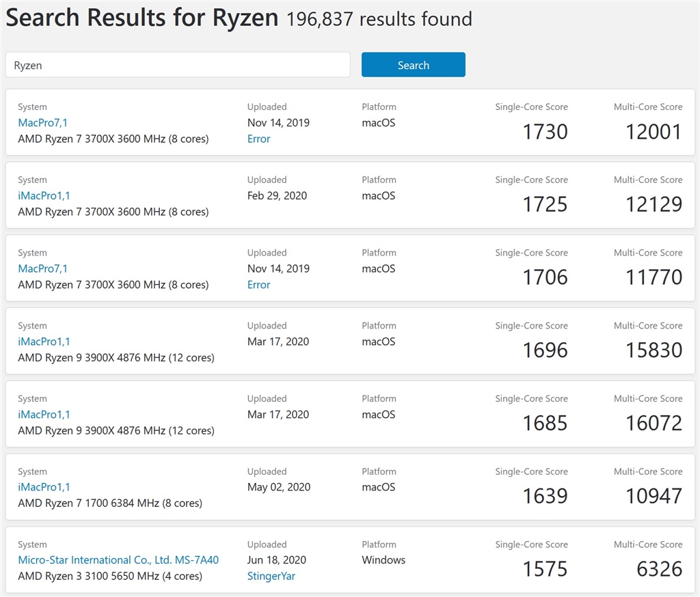Image resolution: width=700 pixels, height=597 pixels.
Task: View uploader StingerYar's profile link
Action: [272, 576]
